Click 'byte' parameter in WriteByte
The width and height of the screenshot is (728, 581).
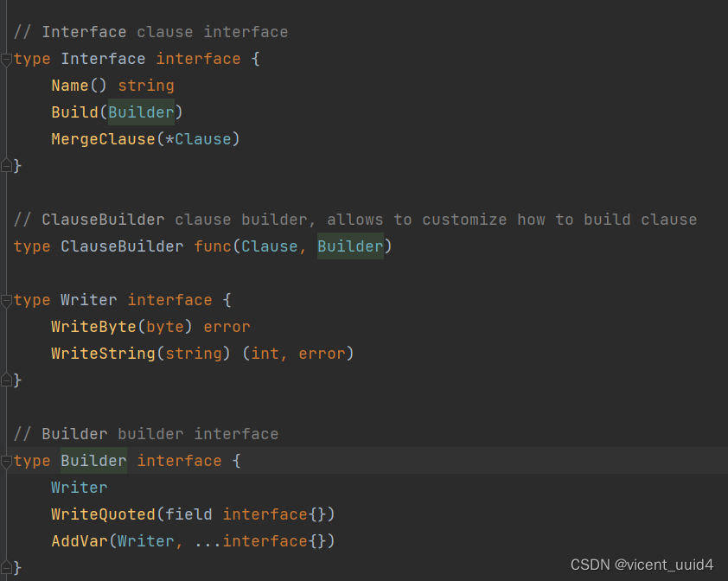(x=165, y=327)
